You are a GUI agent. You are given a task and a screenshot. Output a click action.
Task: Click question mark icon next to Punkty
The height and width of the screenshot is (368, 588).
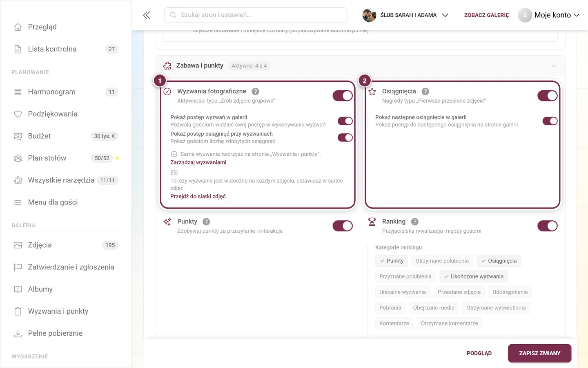206,222
